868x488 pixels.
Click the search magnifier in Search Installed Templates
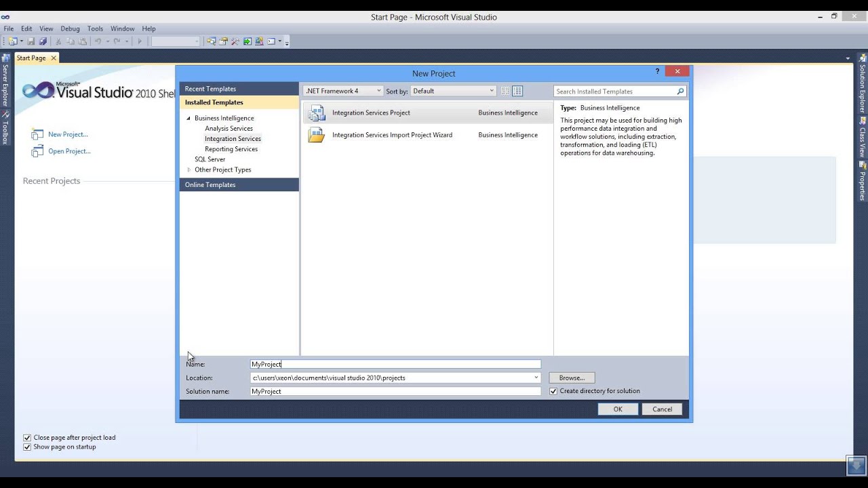coord(680,91)
